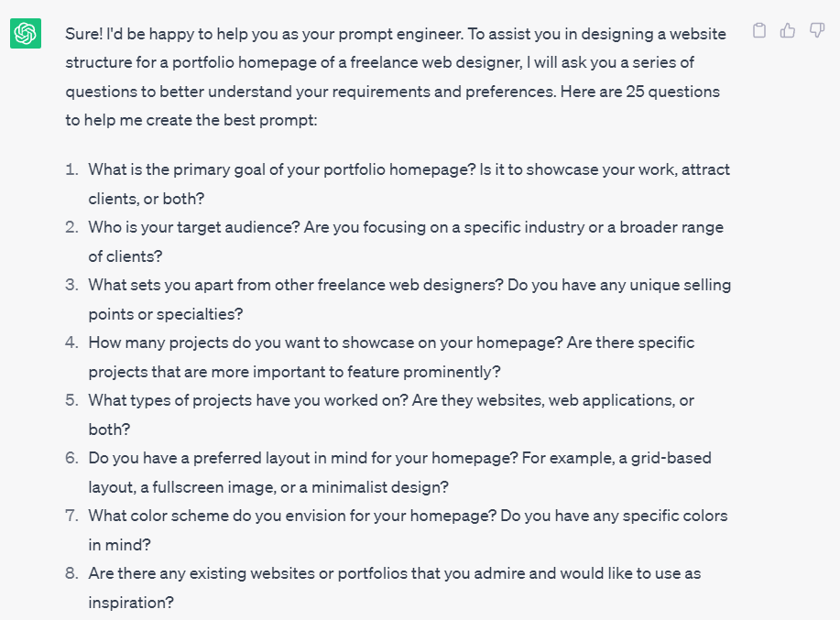Viewport: 840px width, 620px height.
Task: Click question 1 about the primary goal
Action: tap(409, 170)
